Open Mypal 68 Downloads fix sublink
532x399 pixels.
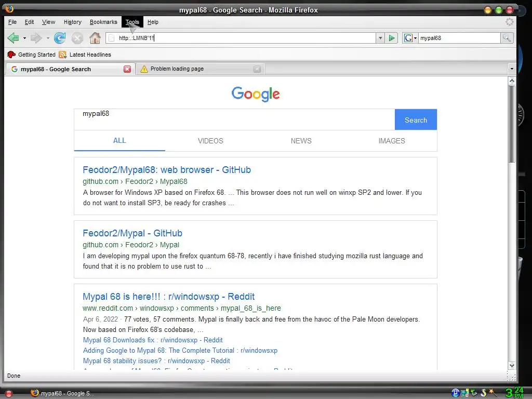(x=153, y=340)
